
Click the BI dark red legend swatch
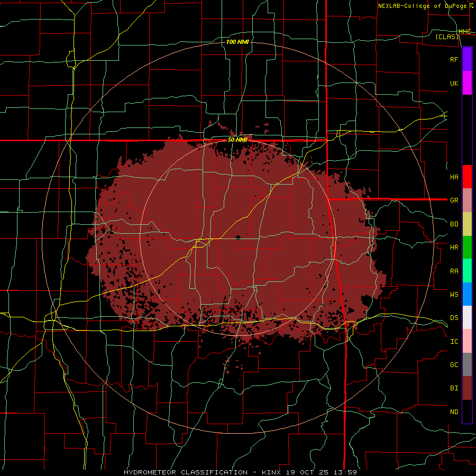[467, 388]
